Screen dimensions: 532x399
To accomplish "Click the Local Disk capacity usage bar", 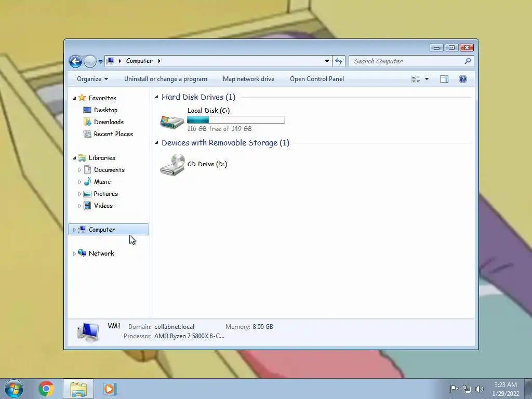I will pyautogui.click(x=236, y=120).
